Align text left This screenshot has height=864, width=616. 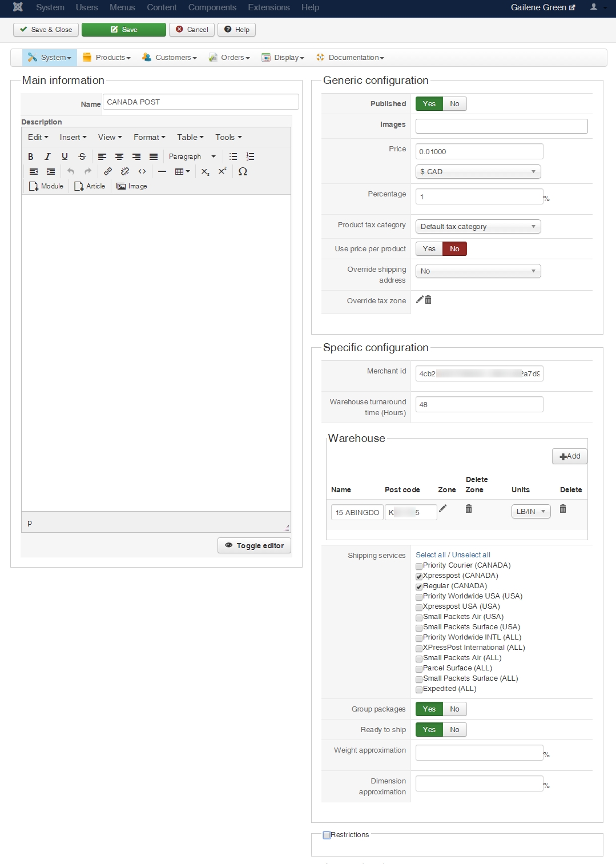(x=102, y=156)
